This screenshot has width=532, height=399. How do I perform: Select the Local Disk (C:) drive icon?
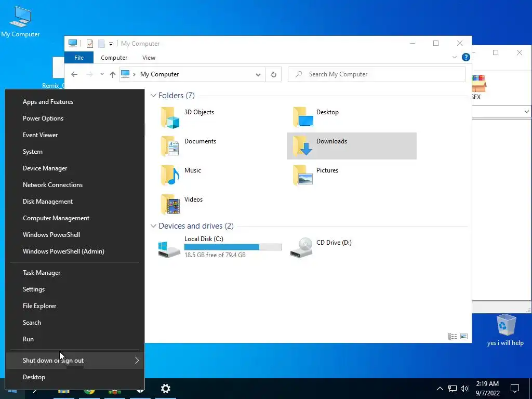[169, 250]
